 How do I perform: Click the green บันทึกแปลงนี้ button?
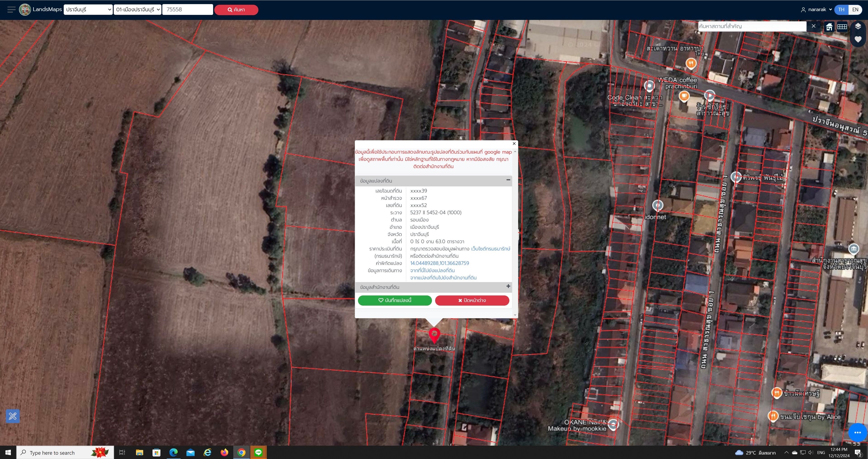[x=395, y=300]
